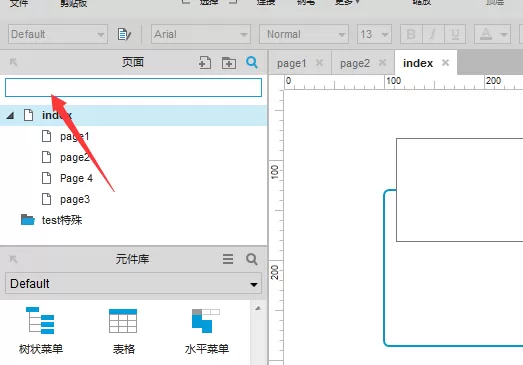Image resolution: width=523 pixels, height=365 pixels.
Task: Close the page1 tab
Action: tap(319, 62)
